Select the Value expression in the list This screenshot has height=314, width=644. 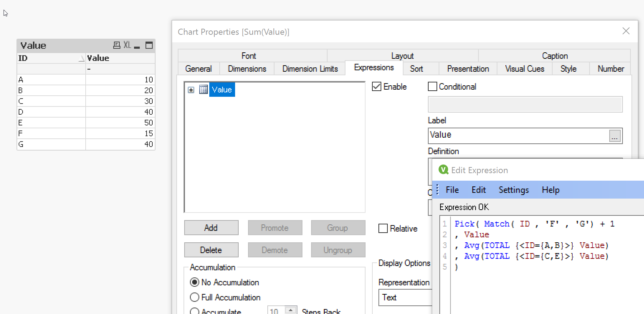point(222,90)
